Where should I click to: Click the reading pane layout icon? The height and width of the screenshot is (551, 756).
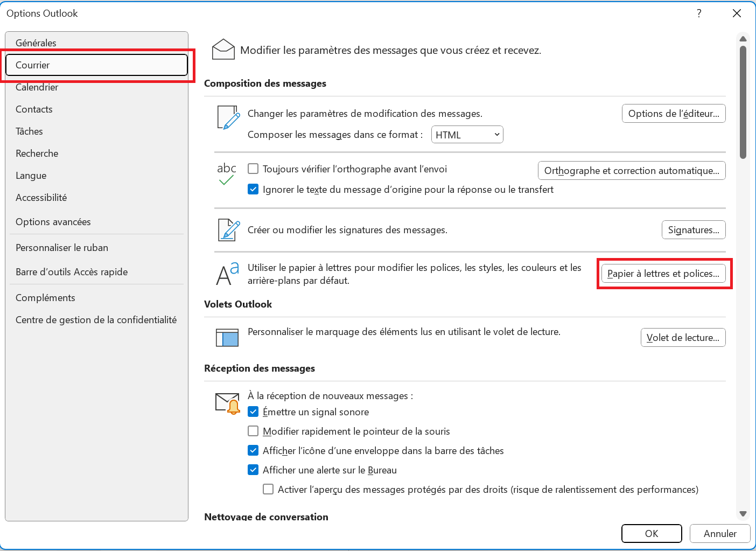227,337
